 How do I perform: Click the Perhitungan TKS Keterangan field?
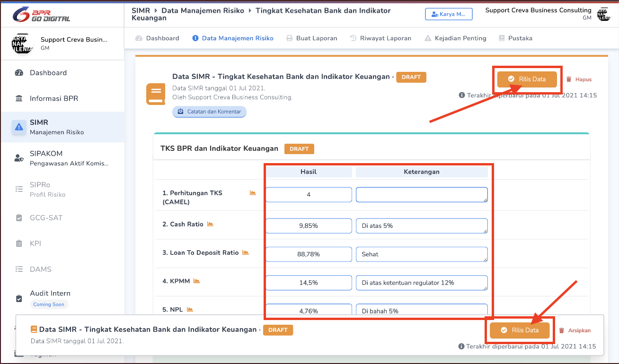click(422, 194)
